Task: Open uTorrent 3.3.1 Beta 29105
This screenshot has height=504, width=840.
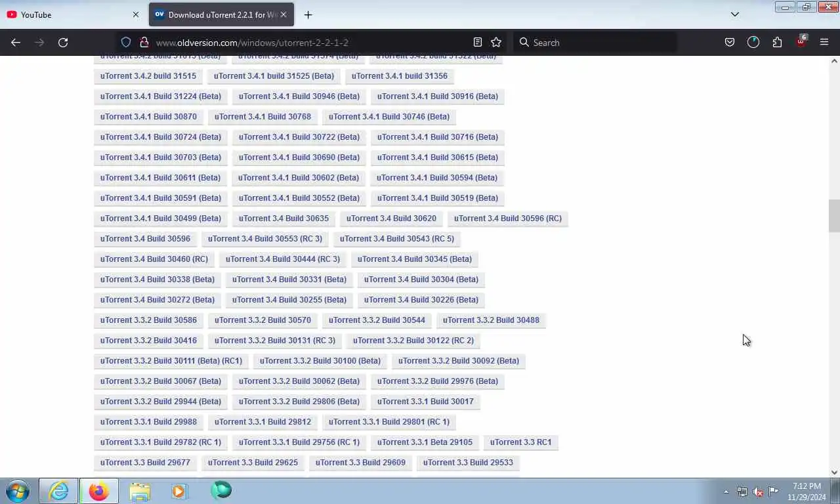Action: (x=425, y=442)
